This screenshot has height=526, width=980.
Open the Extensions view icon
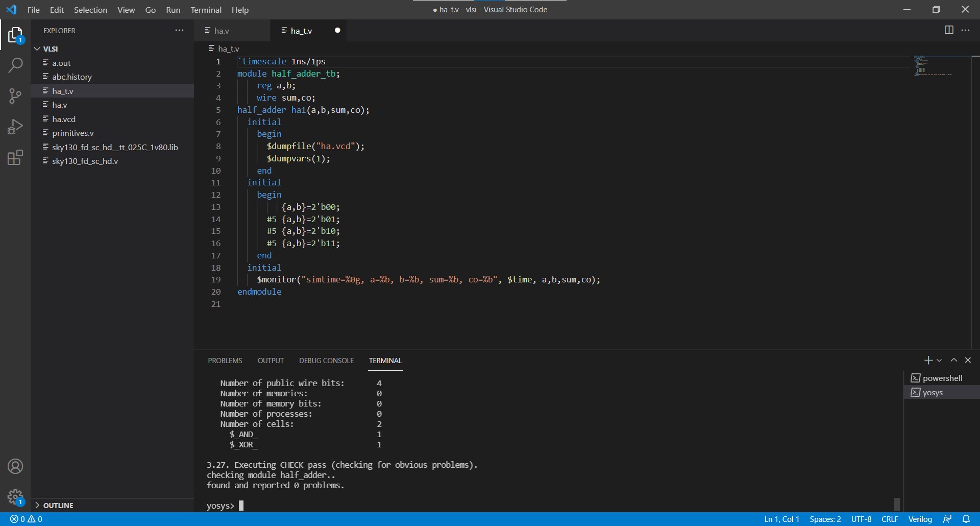15,157
